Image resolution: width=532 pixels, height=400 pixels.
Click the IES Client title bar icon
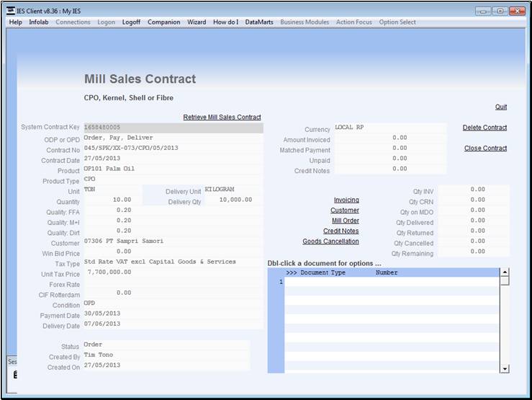click(x=11, y=11)
